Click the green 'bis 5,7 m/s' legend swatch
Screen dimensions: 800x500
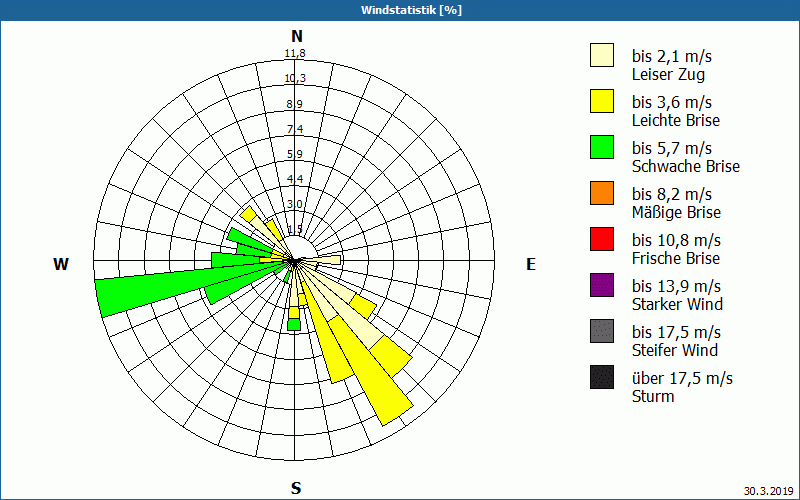(602, 147)
